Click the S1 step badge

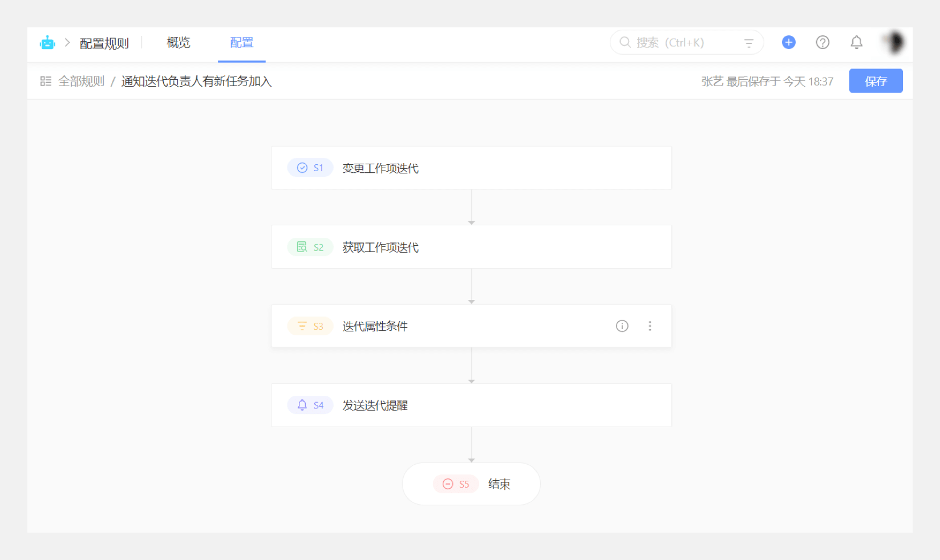(310, 168)
